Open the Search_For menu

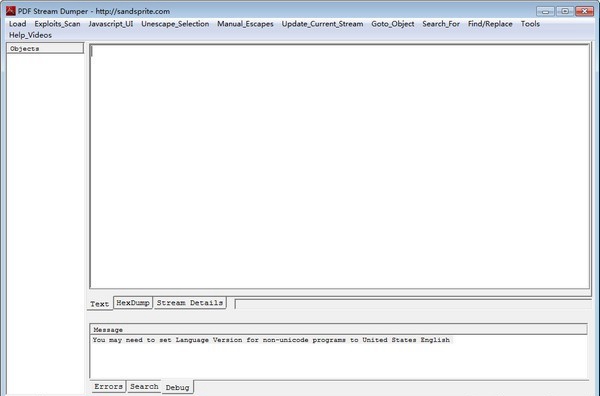(441, 24)
